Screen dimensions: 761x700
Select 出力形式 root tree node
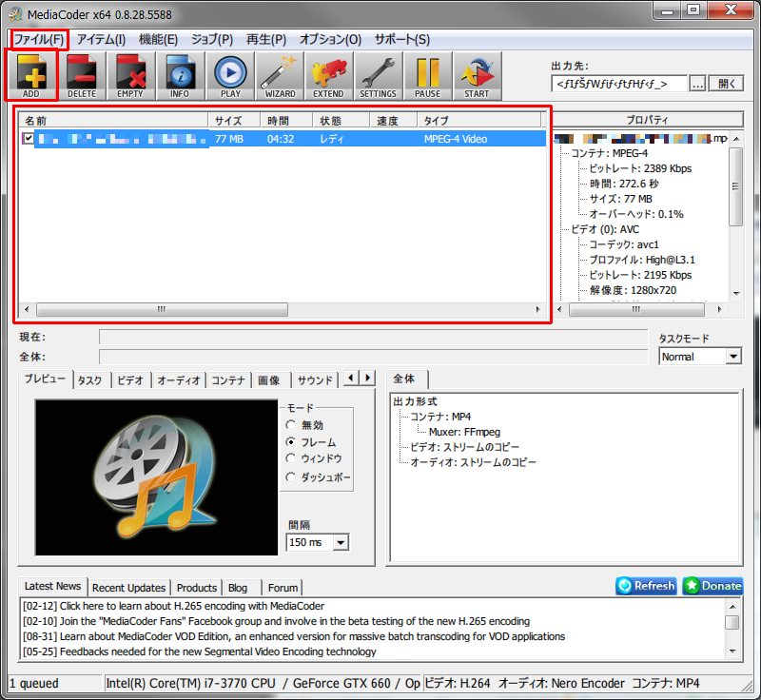[x=415, y=401]
